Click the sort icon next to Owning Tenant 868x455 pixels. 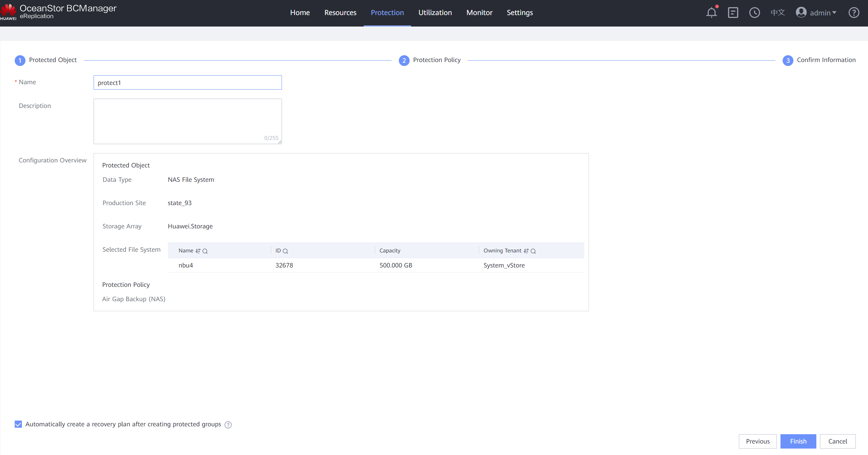(x=526, y=251)
